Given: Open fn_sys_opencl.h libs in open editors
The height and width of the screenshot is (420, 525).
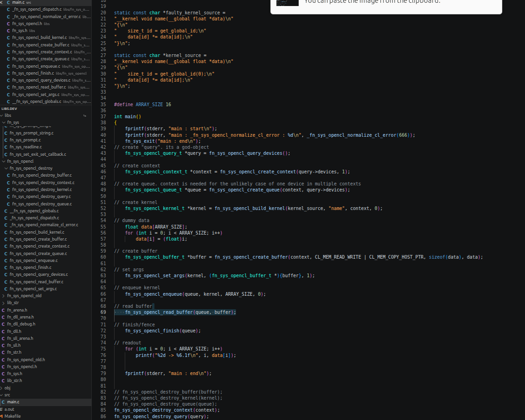Looking at the screenshot, I should (45, 24).
